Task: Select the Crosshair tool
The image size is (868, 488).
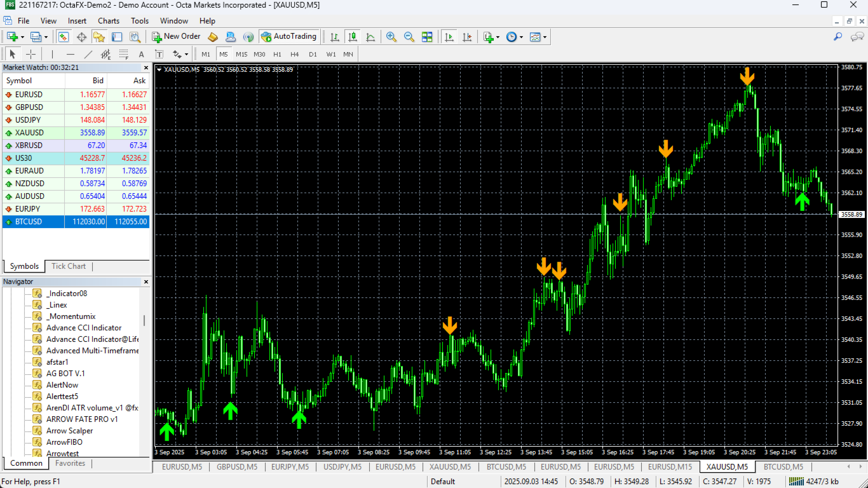Action: [x=31, y=54]
